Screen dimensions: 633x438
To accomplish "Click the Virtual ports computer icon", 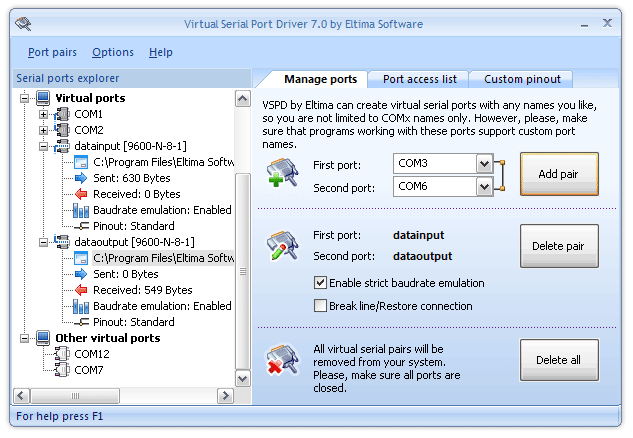I will [43, 98].
